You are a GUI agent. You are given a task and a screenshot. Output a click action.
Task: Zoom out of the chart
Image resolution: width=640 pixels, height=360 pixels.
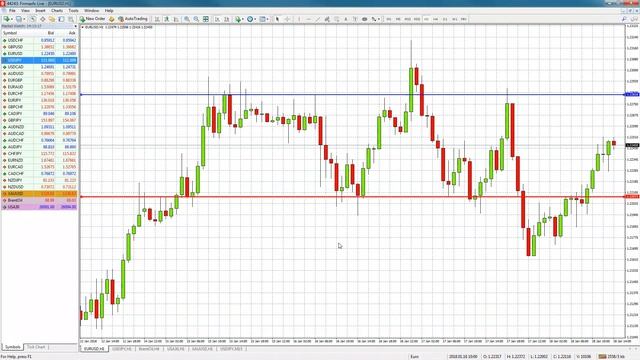pyautogui.click(x=196, y=19)
